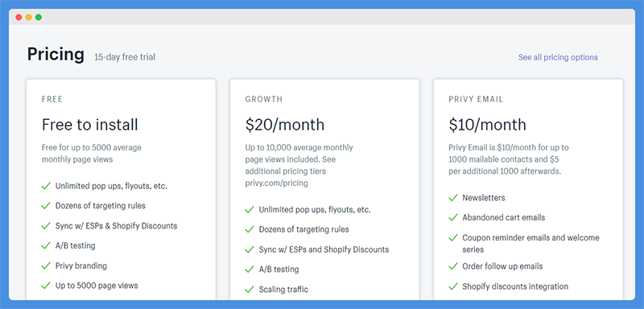Viewport: 644px width, 309px height.
Task: Click the Shopify discounts integration text
Action: (x=515, y=286)
